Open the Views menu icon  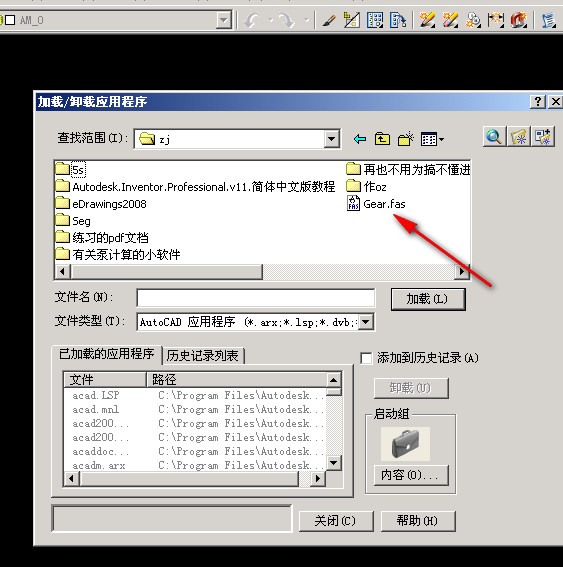432,139
